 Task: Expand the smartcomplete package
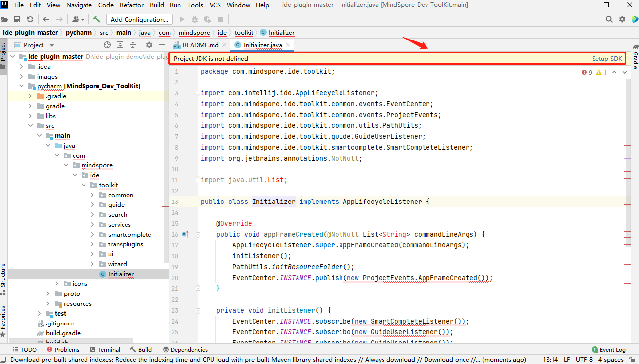(x=92, y=235)
